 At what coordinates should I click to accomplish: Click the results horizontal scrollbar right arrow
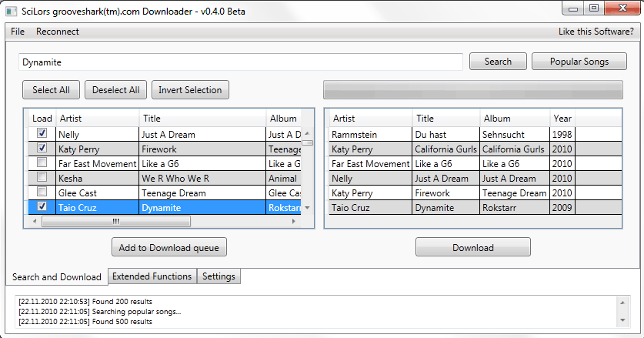tap(293, 222)
